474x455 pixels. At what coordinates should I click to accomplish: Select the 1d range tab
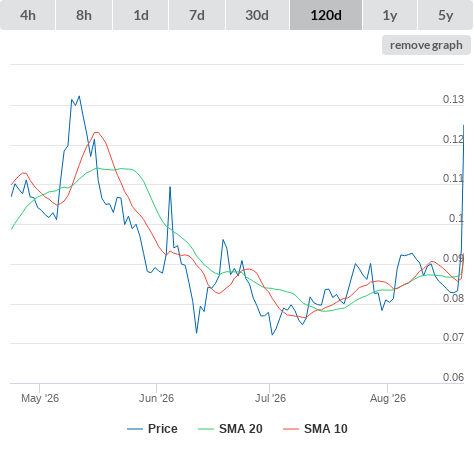point(141,15)
